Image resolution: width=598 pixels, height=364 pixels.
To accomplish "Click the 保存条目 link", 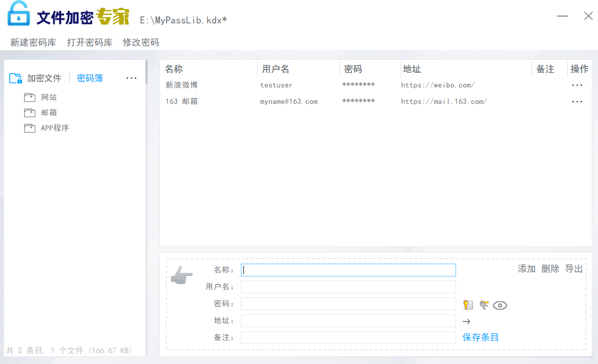I will (481, 337).
